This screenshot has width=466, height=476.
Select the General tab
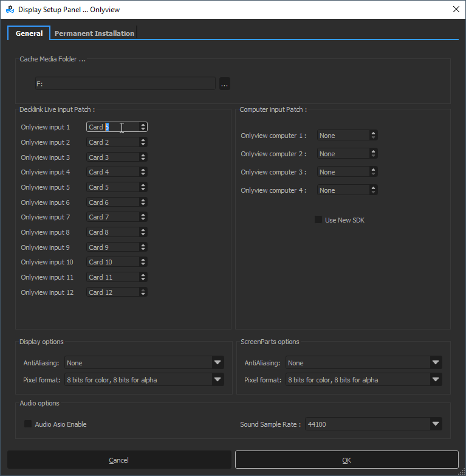tap(29, 33)
